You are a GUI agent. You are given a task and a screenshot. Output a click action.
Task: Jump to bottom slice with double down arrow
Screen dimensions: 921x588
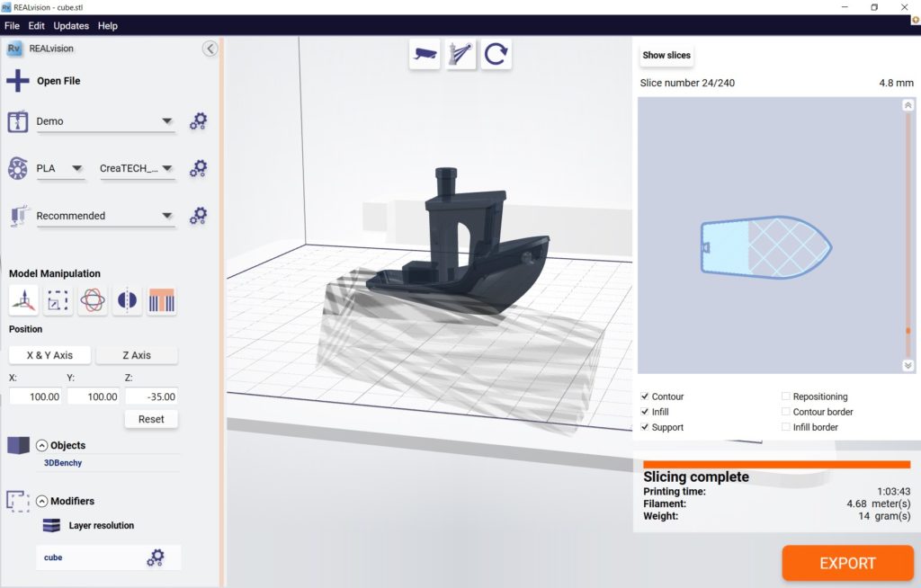point(908,365)
